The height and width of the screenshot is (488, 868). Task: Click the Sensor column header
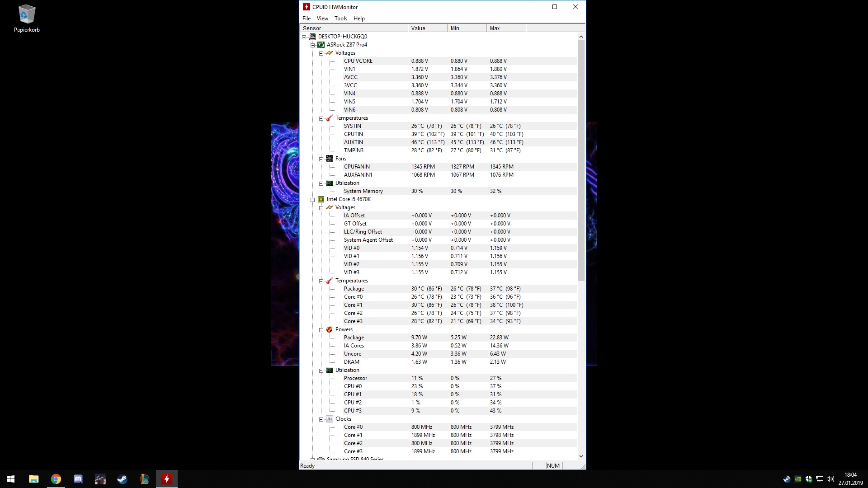pyautogui.click(x=354, y=28)
